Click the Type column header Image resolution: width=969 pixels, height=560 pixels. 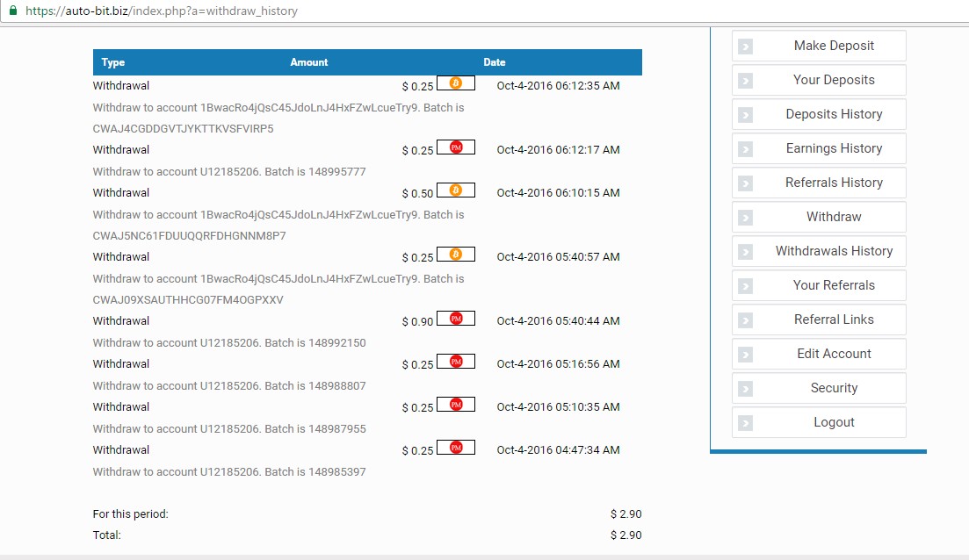pyautogui.click(x=113, y=62)
